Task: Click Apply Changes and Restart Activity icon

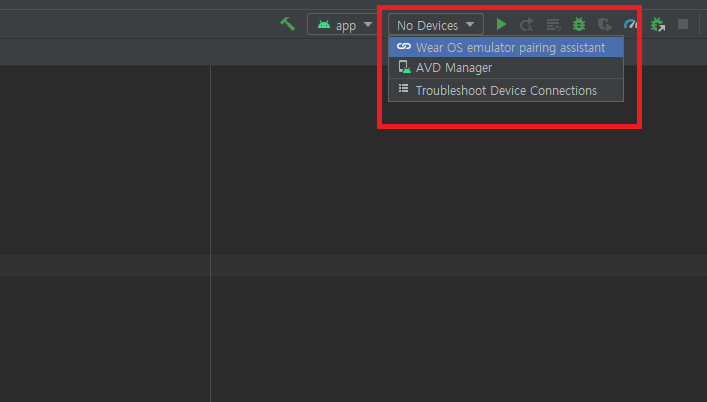Action: (x=527, y=25)
